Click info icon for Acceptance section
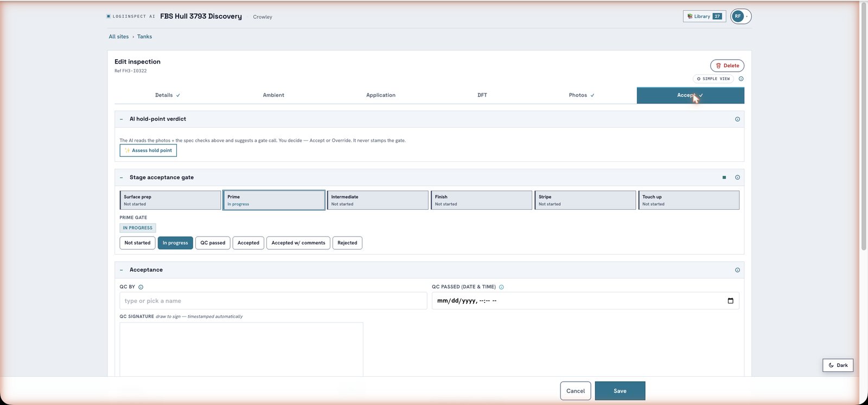 (x=737, y=270)
